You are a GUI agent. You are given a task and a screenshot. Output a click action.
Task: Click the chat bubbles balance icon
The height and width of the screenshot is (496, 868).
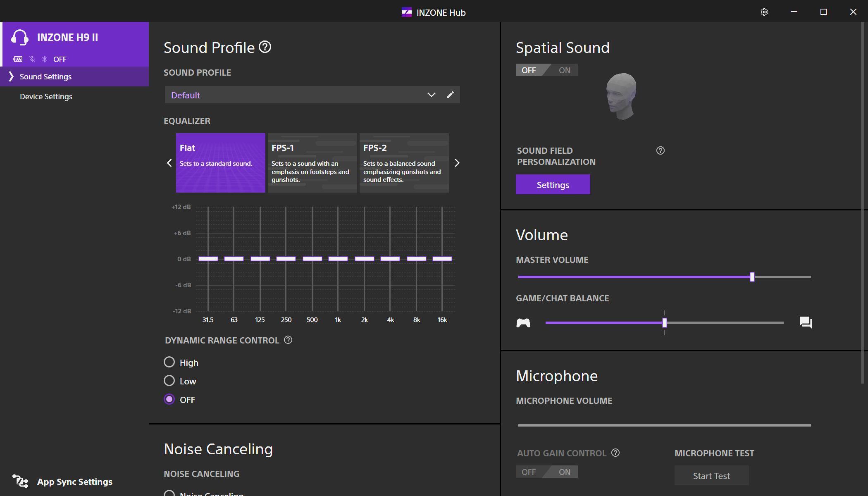coord(806,323)
